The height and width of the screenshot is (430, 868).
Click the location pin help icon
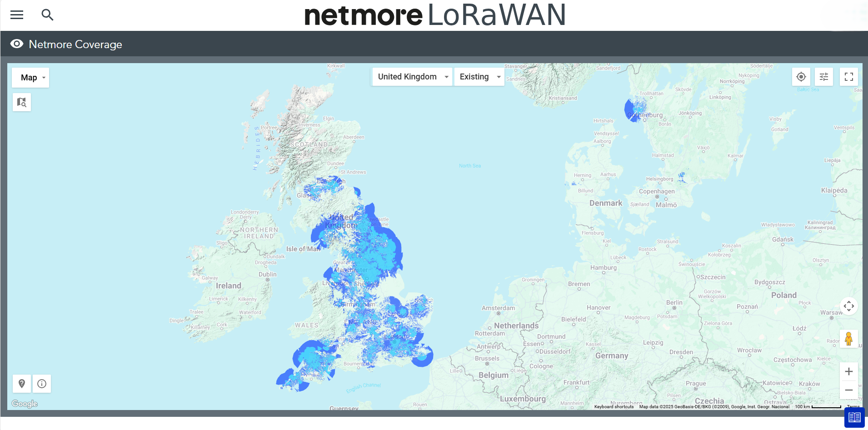click(x=22, y=384)
